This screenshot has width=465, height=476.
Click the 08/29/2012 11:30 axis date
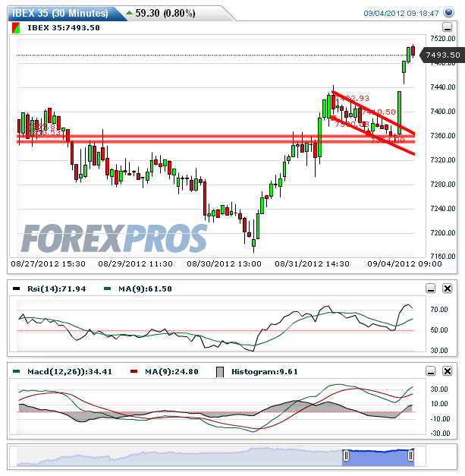coord(135,263)
